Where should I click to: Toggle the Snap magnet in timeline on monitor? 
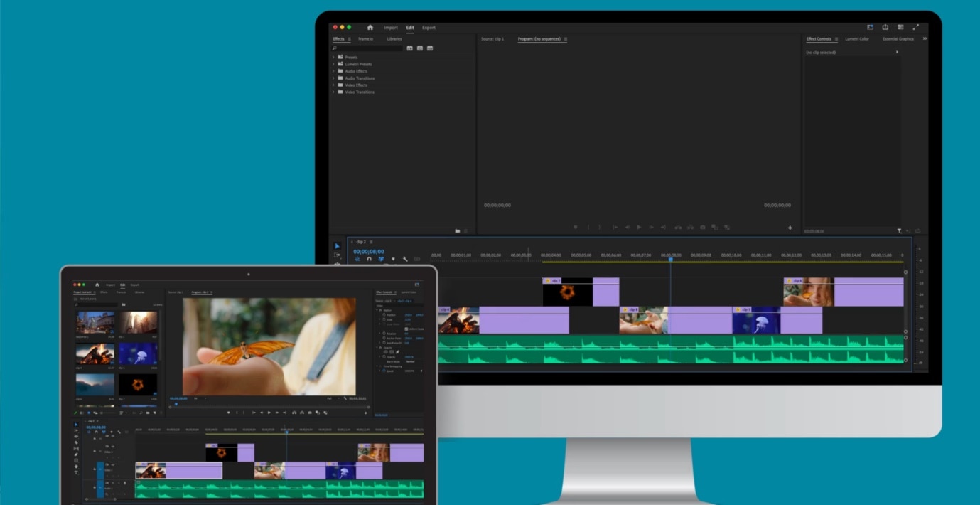(x=369, y=260)
